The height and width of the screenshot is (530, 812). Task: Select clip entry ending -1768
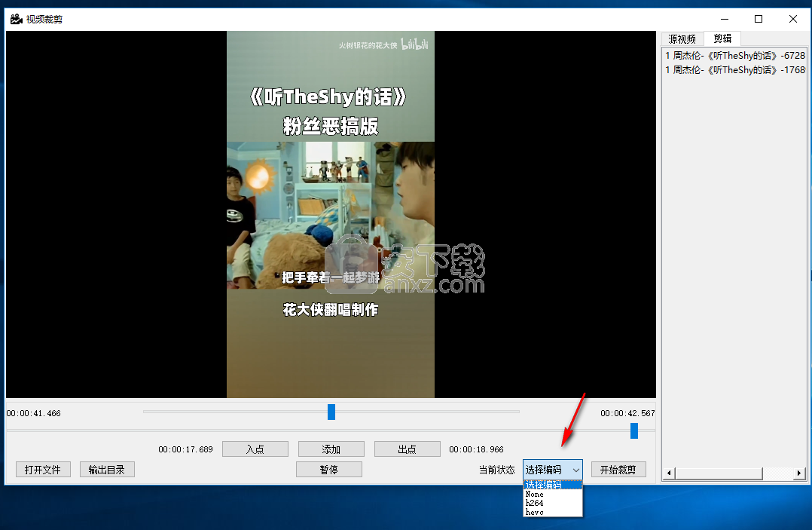[735, 70]
